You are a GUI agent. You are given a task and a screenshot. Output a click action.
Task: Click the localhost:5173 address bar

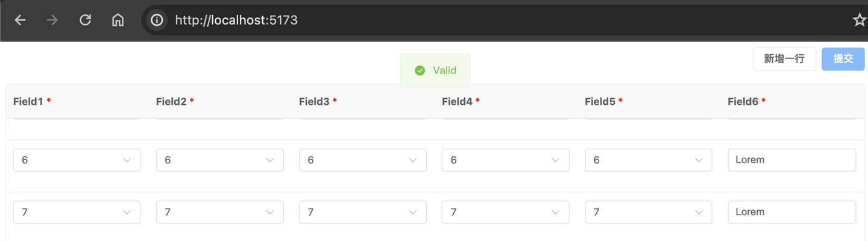point(422,20)
